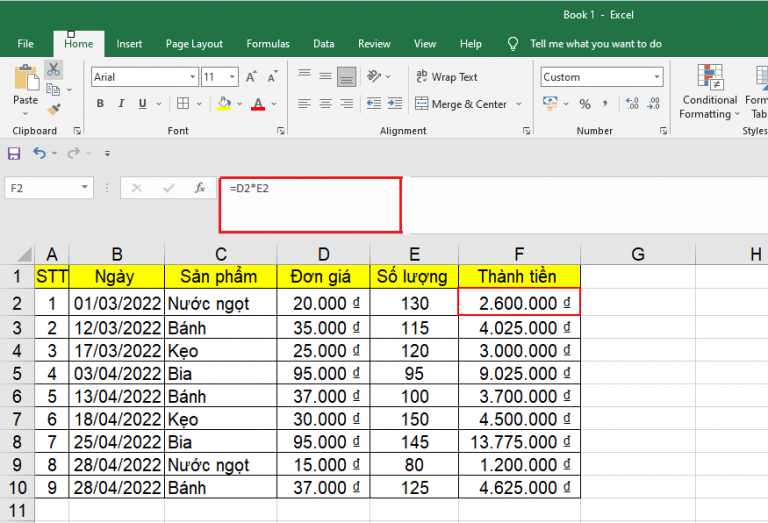Apply the Comma Style button
The width and height of the screenshot is (768, 523).
[x=605, y=103]
